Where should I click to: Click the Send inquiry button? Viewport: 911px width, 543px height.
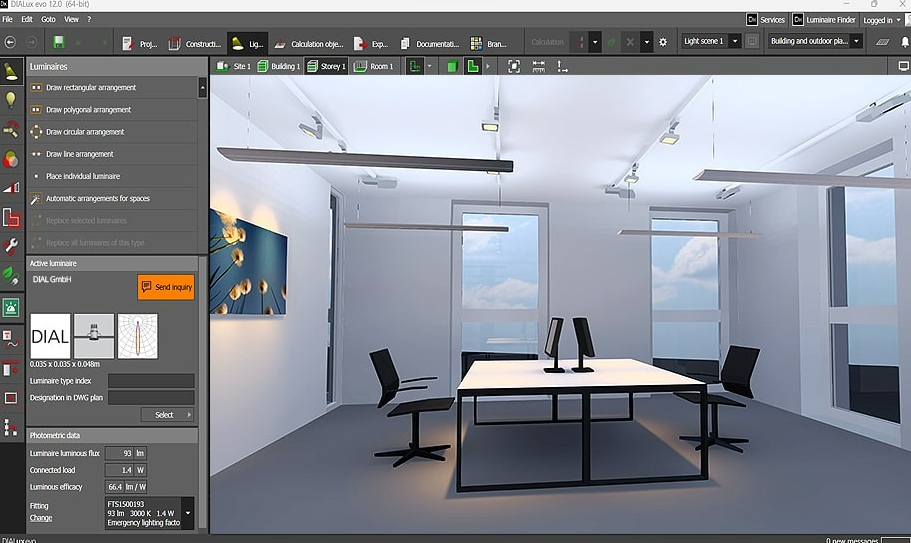click(x=166, y=287)
